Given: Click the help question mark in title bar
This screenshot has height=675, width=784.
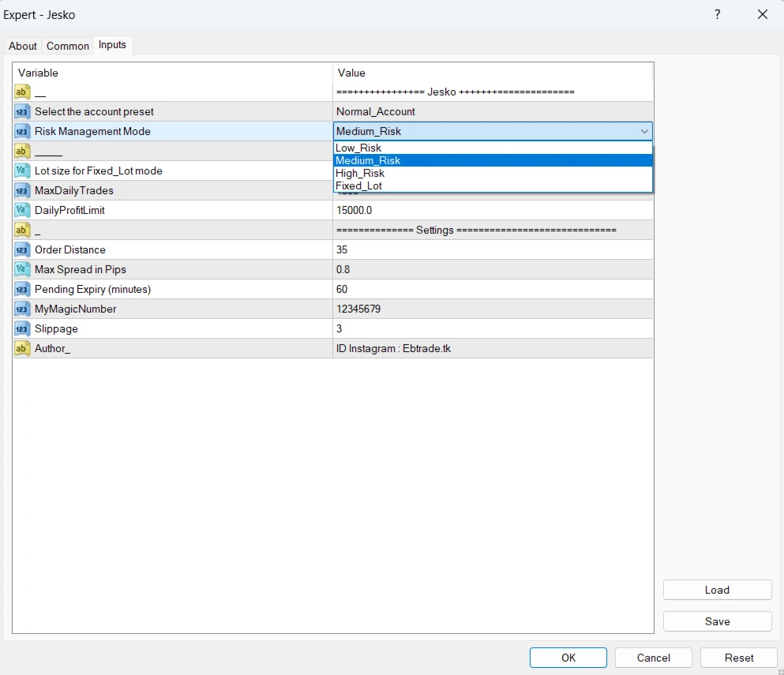Looking at the screenshot, I should coord(718,14).
